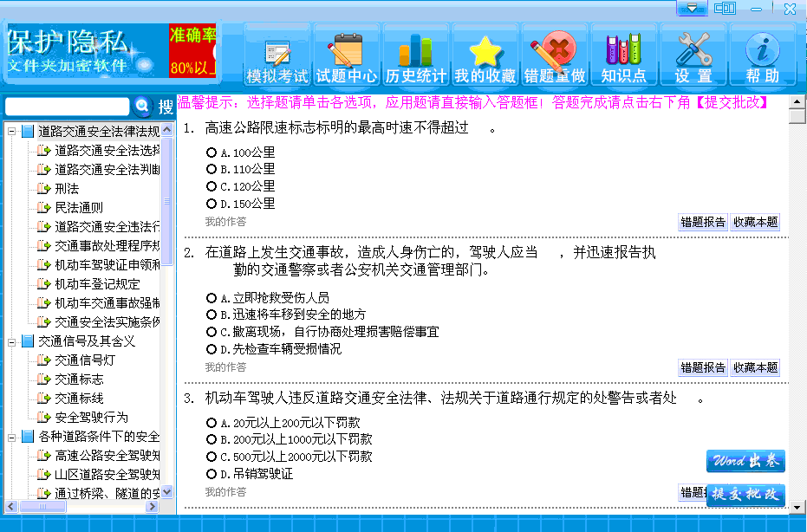Click tree panel horizontal scroll left arrow
The image size is (807, 532).
click(11, 506)
